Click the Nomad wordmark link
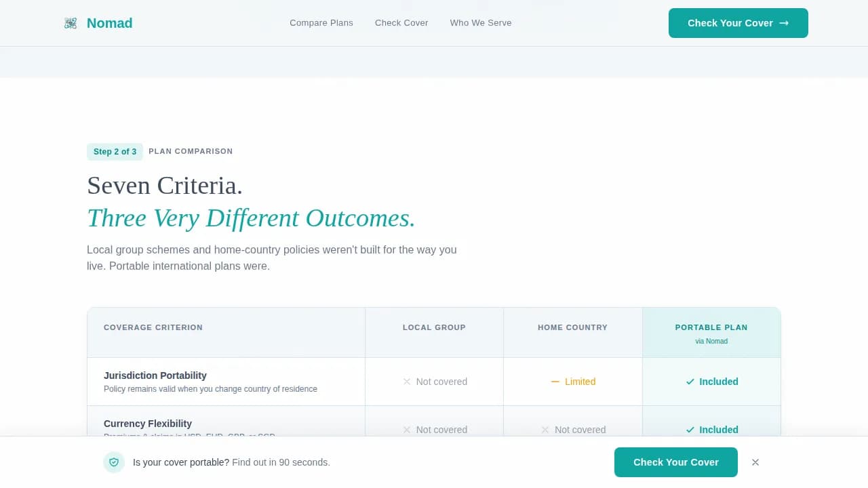Viewport: 868px width, 488px height. 109,22
